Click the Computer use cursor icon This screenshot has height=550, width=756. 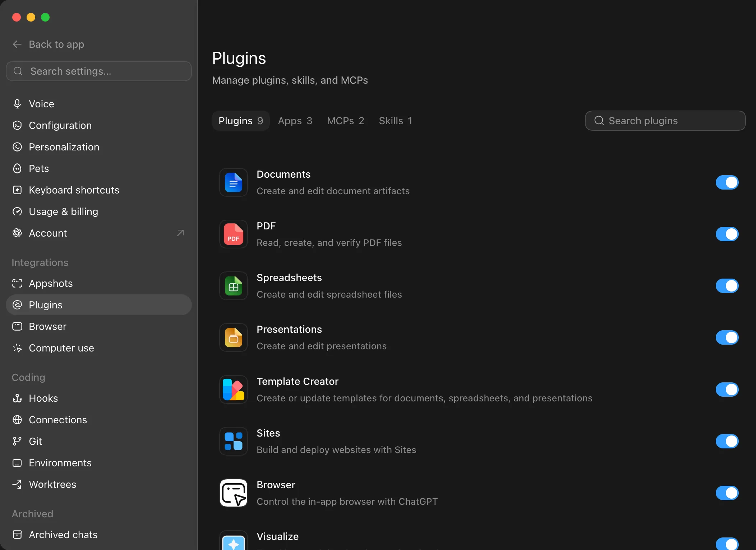point(17,348)
